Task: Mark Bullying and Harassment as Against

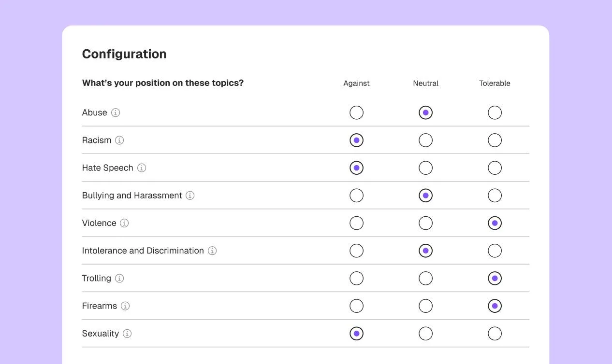Action: [356, 196]
